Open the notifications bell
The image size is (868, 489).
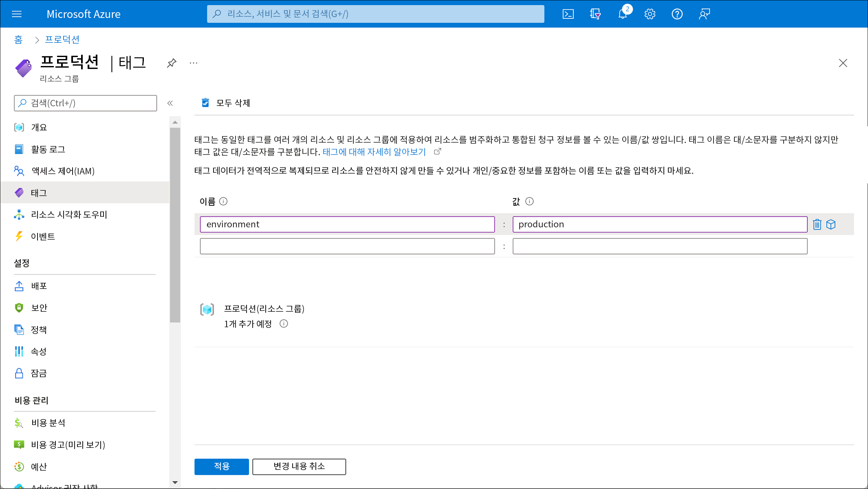[x=623, y=14]
